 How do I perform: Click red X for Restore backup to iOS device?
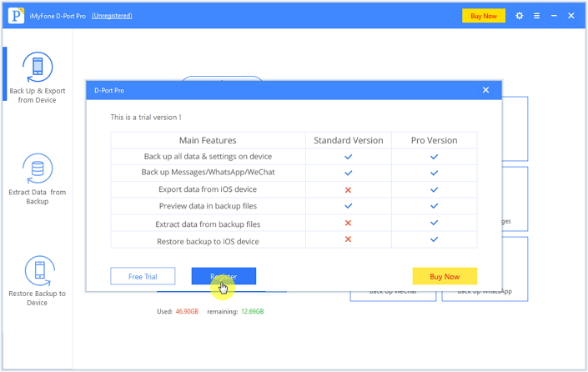(x=348, y=239)
